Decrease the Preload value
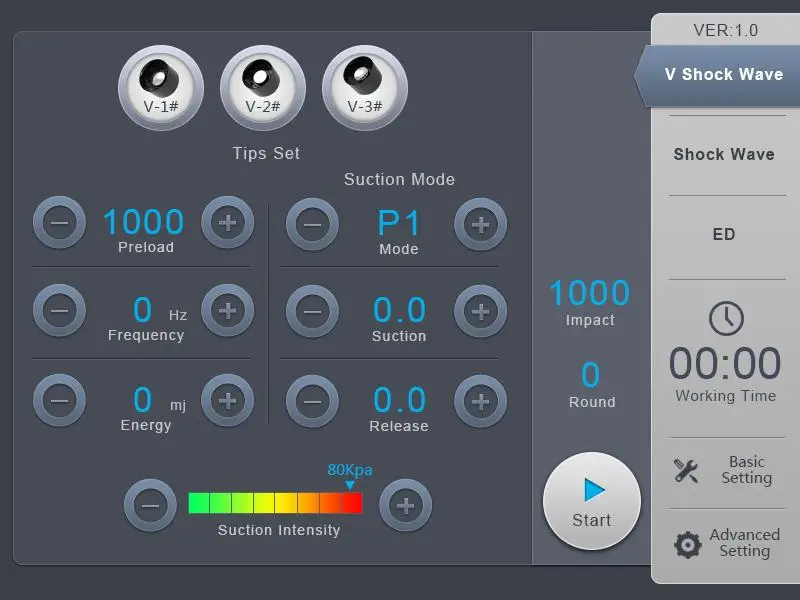The image size is (800, 600). point(59,222)
